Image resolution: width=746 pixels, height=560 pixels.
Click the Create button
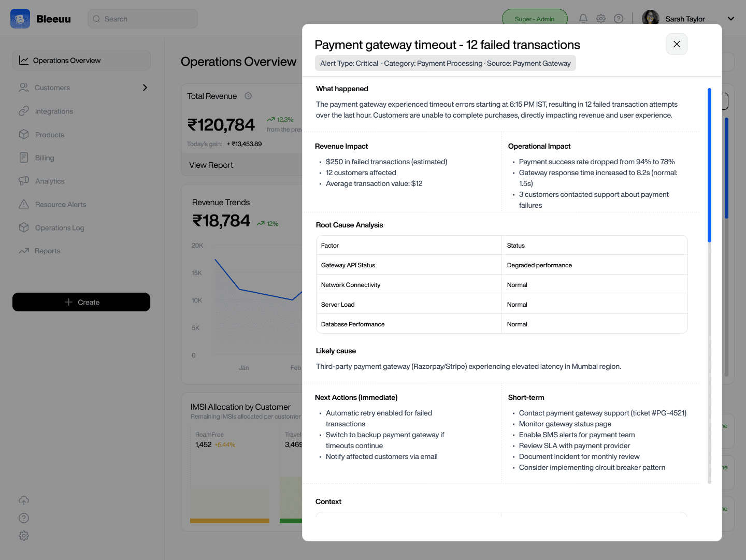coord(81,302)
